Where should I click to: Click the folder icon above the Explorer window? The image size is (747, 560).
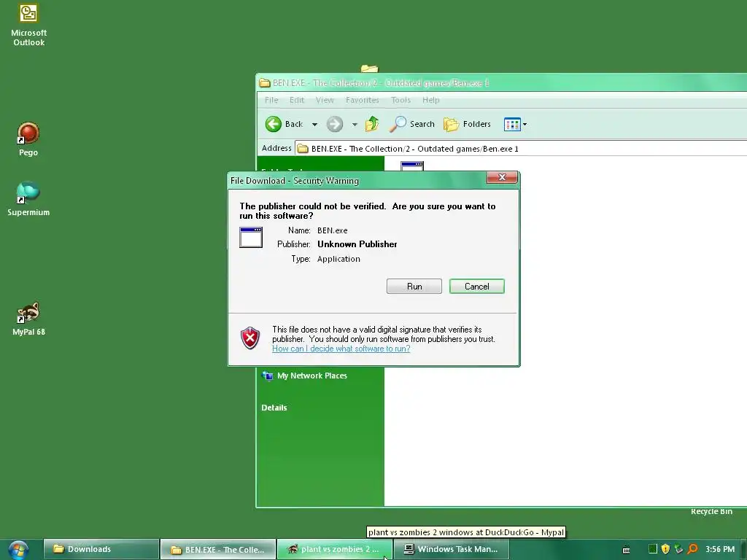pos(369,69)
